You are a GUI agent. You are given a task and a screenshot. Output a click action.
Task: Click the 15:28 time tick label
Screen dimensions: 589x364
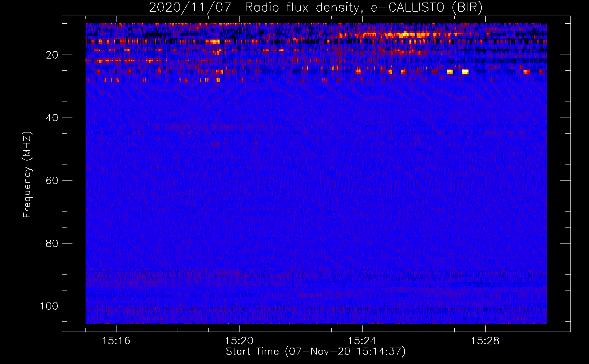485,341
